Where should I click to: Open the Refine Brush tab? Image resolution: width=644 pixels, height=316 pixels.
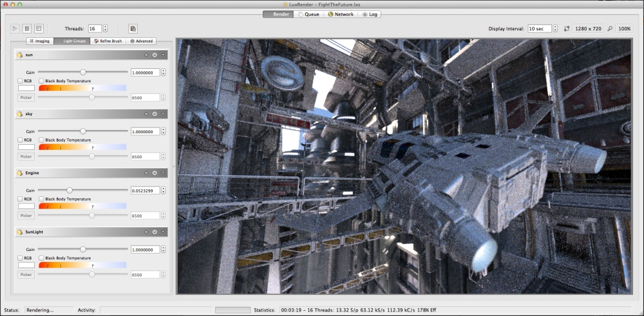[108, 41]
